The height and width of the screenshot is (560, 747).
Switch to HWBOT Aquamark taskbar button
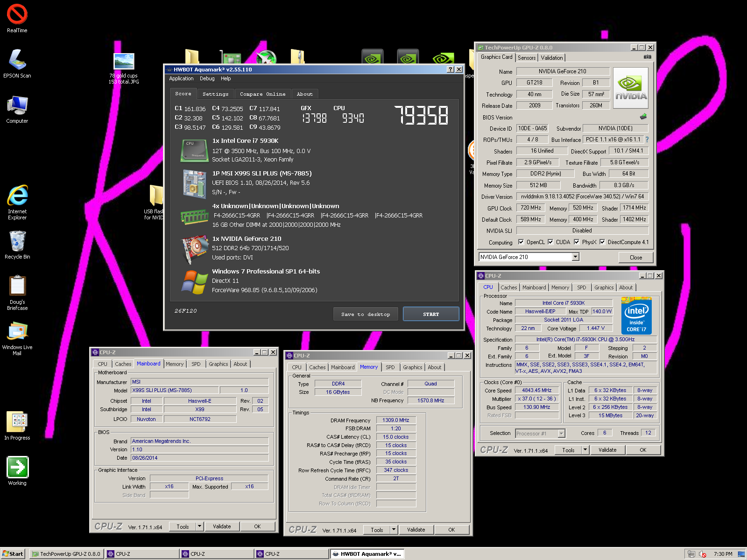pyautogui.click(x=367, y=554)
